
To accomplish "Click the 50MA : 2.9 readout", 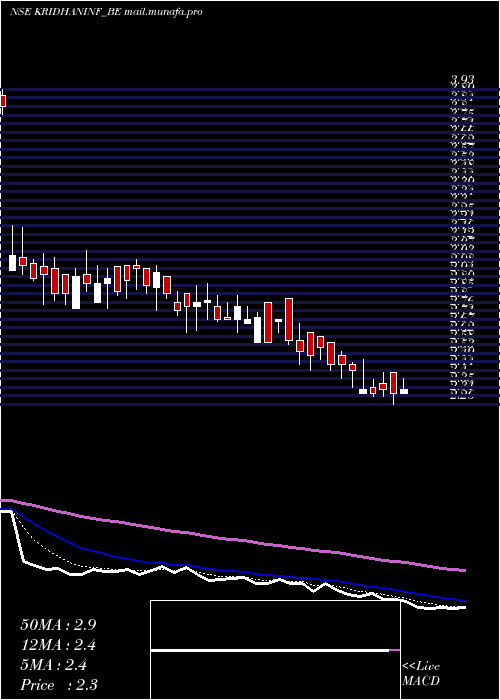I will pos(58,625).
